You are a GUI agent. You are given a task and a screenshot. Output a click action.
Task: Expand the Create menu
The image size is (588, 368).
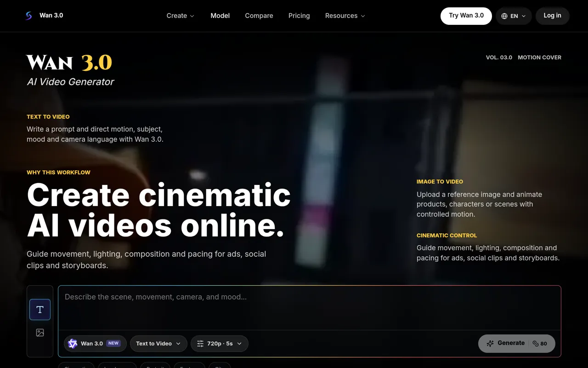point(181,16)
